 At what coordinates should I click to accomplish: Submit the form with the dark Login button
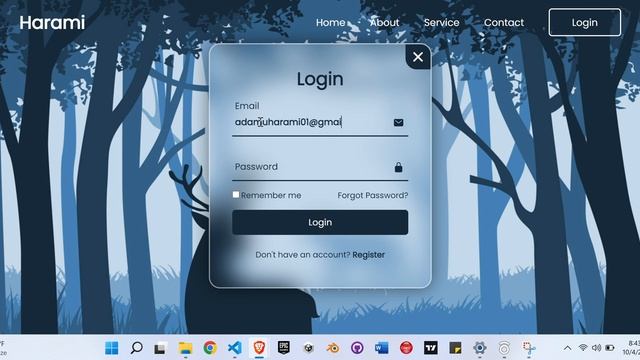pos(320,222)
